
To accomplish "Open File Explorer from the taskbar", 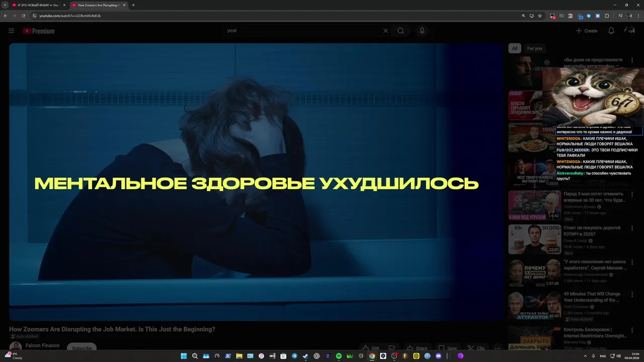I will tap(239, 356).
